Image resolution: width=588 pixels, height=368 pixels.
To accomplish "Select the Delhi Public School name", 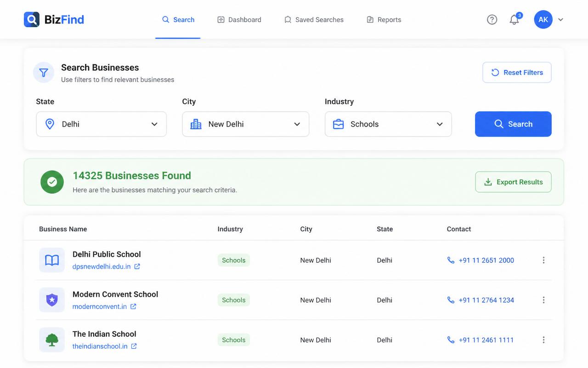I will click(107, 254).
